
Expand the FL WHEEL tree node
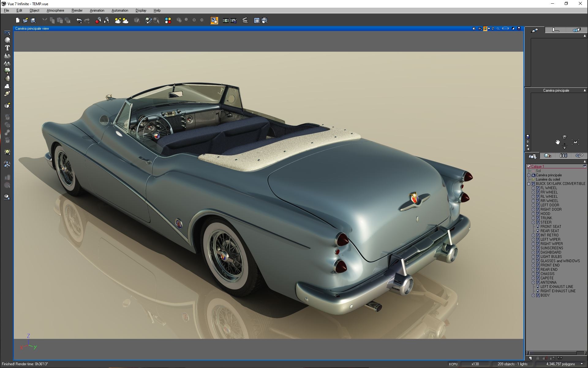(x=534, y=188)
